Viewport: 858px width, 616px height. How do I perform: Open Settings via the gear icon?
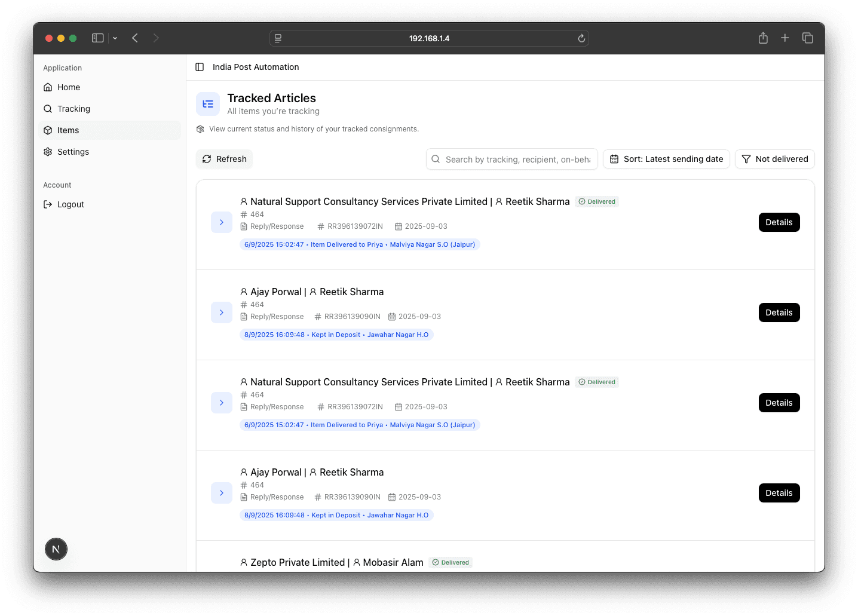(x=48, y=151)
